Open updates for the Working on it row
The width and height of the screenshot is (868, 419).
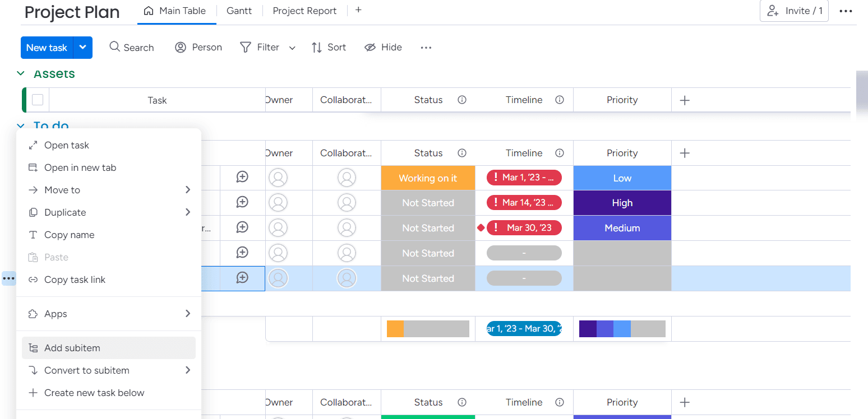click(242, 177)
